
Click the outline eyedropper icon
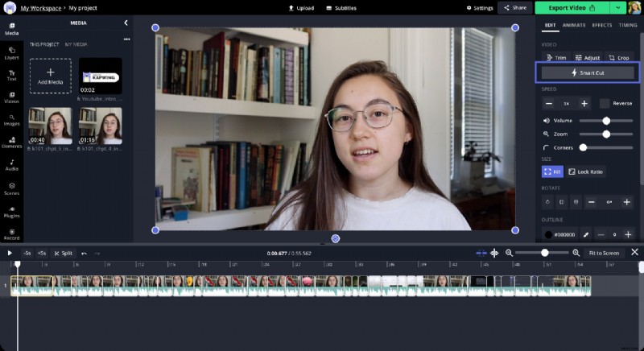pos(586,234)
